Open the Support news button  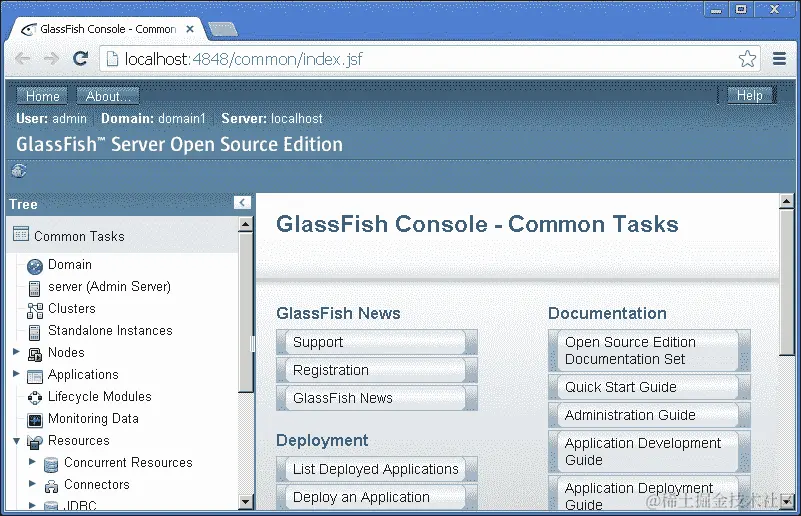(377, 342)
